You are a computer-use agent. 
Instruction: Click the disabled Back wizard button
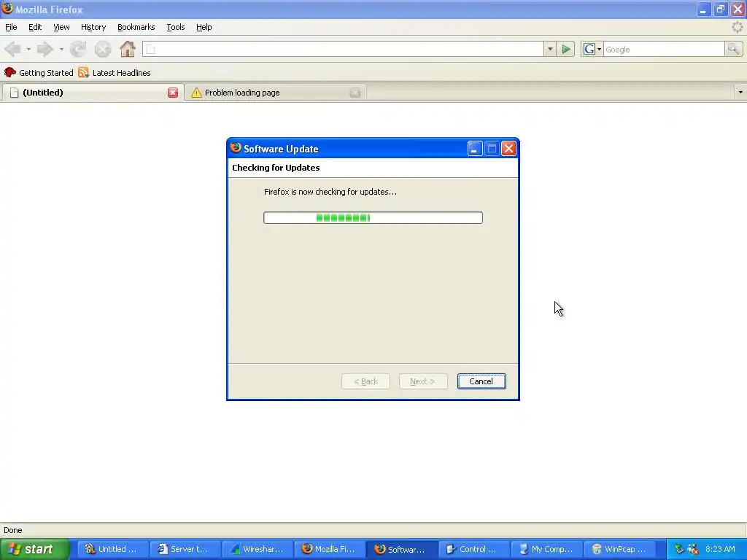point(366,381)
